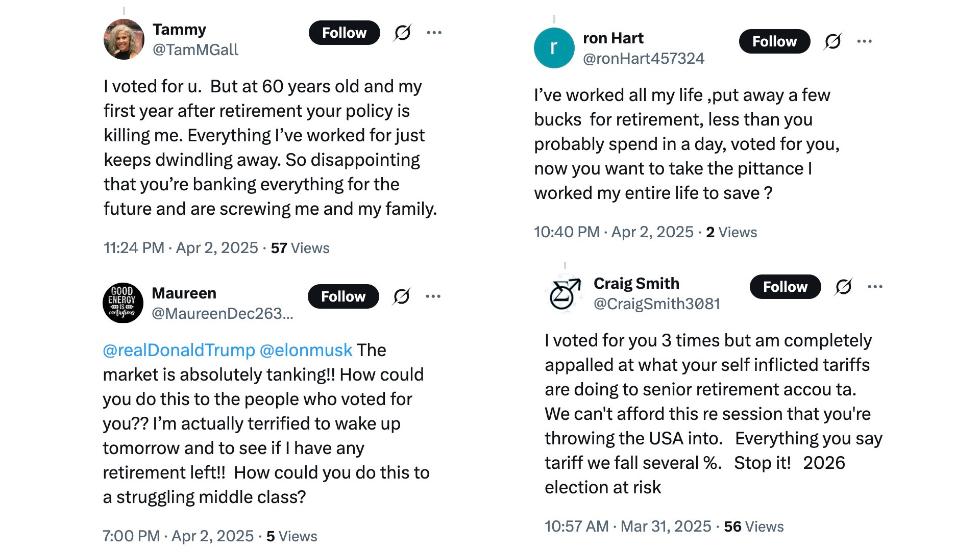Open more options on ron Hart's post
The width and height of the screenshot is (980, 551).
tap(865, 41)
